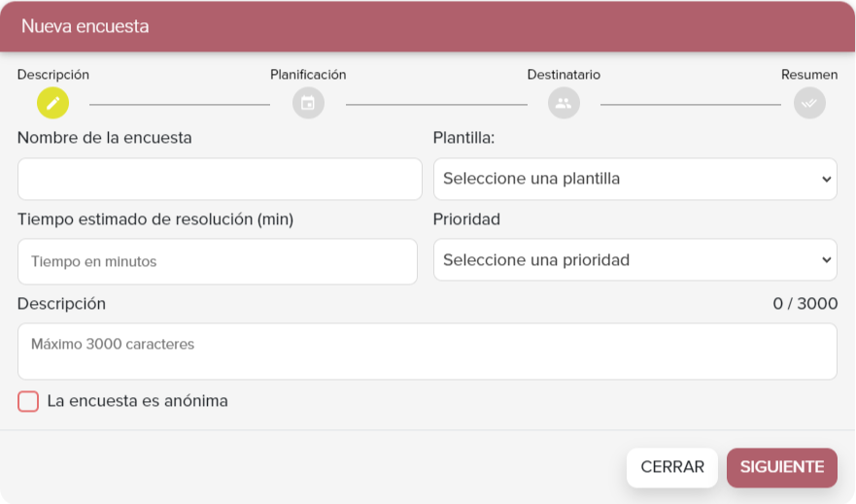Select the double-check Resumen step icon
Screen dimensions: 856x504
(x=809, y=103)
